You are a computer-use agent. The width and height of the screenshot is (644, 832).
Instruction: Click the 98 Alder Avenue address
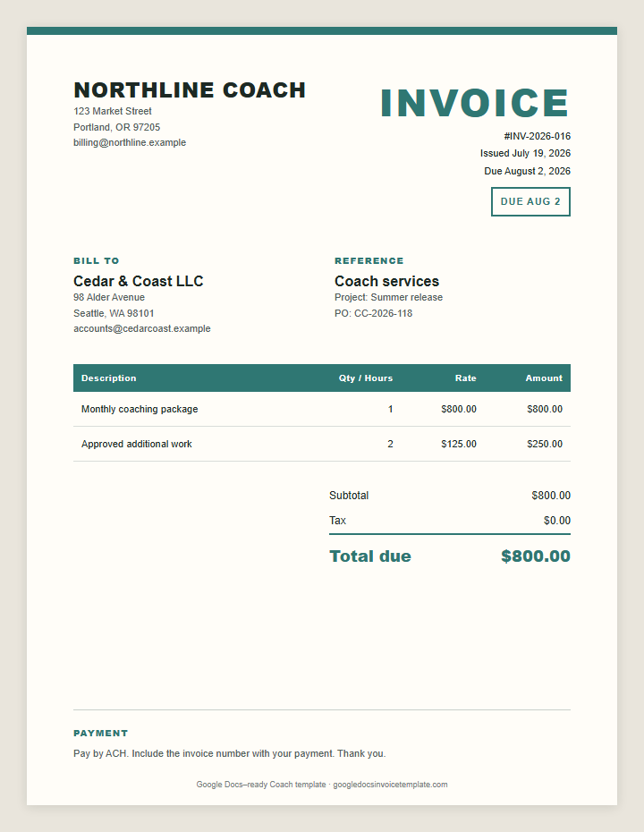click(x=109, y=297)
